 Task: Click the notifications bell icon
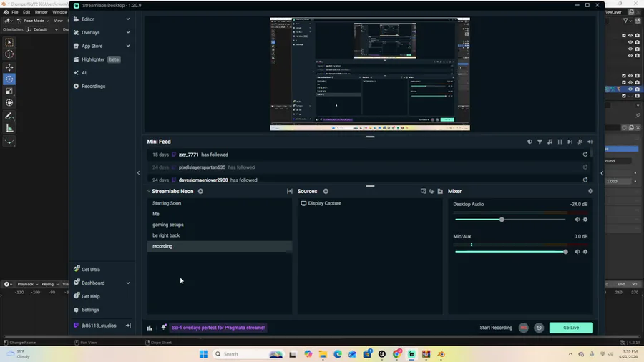point(163,327)
